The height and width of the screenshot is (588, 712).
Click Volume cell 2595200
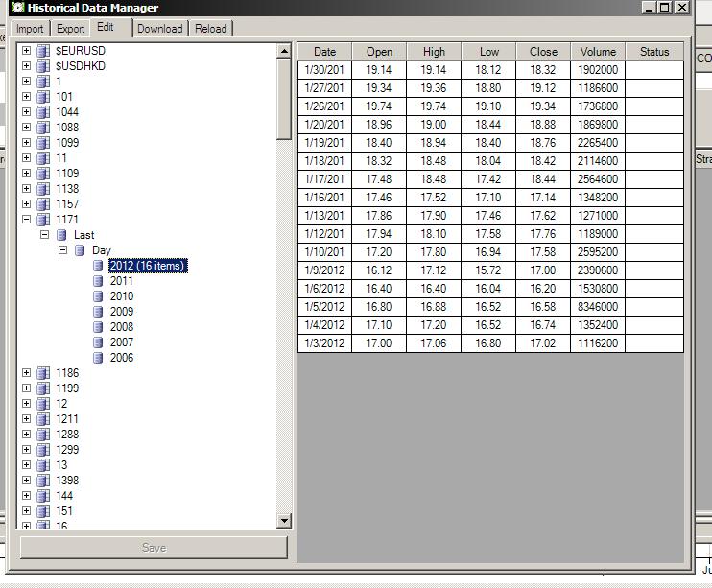click(598, 252)
